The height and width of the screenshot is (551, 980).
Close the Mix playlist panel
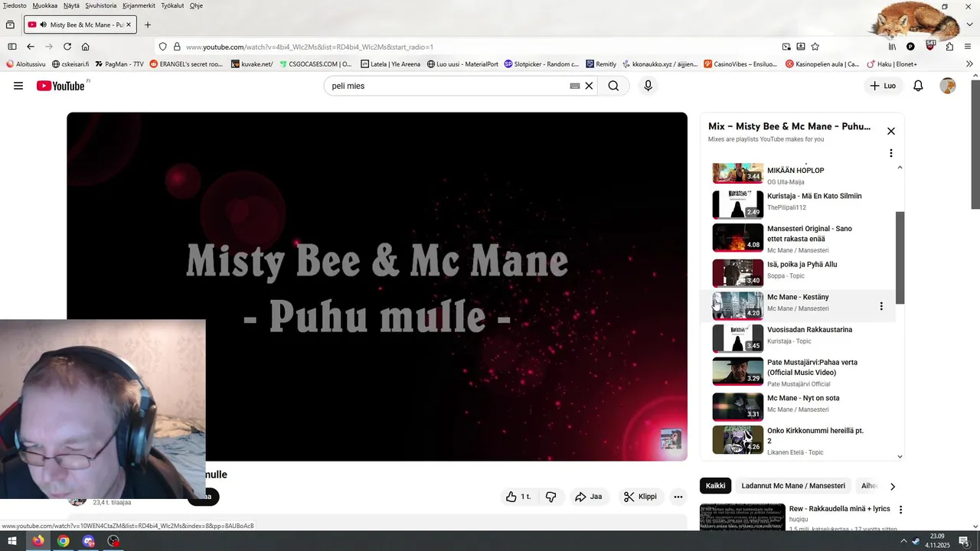[891, 131]
